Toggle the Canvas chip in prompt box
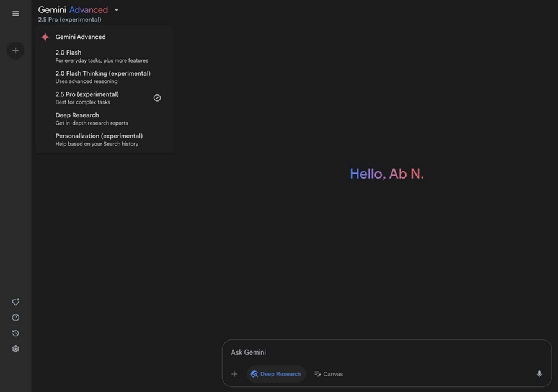Viewport: 558px width, 392px height. click(x=329, y=374)
